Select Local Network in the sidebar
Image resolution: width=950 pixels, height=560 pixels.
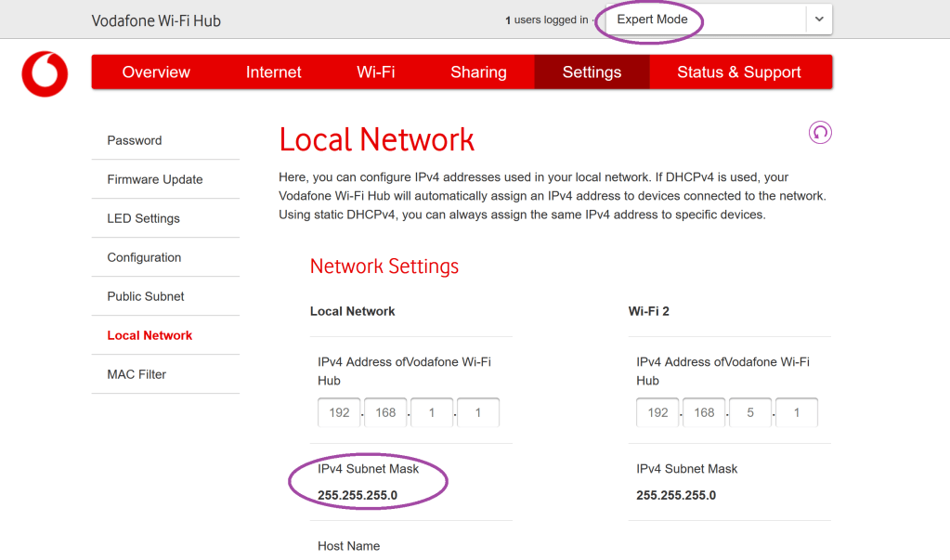pyautogui.click(x=150, y=335)
